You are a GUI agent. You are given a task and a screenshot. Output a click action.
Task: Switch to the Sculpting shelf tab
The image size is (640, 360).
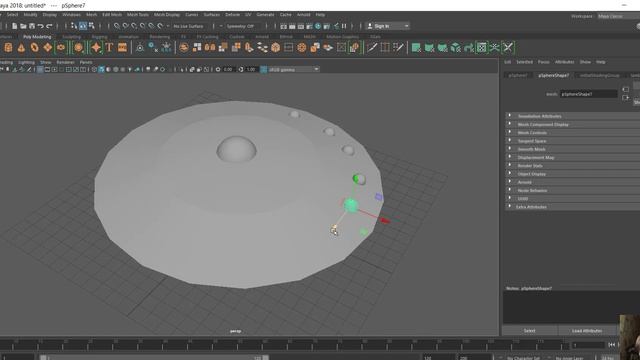71,37
